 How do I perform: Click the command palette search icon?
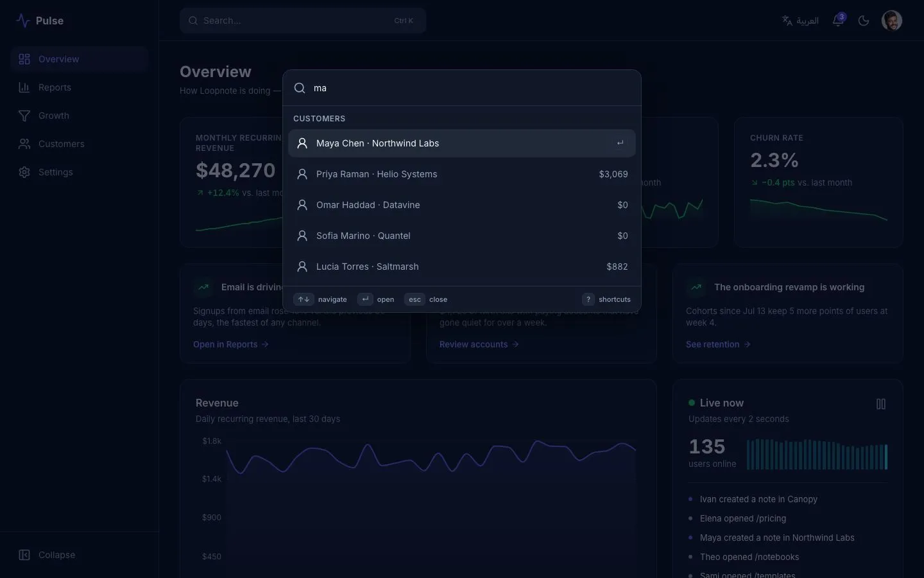300,88
